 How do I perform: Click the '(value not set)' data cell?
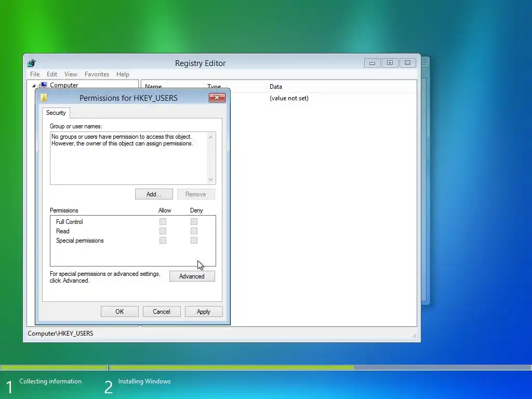pyautogui.click(x=289, y=98)
